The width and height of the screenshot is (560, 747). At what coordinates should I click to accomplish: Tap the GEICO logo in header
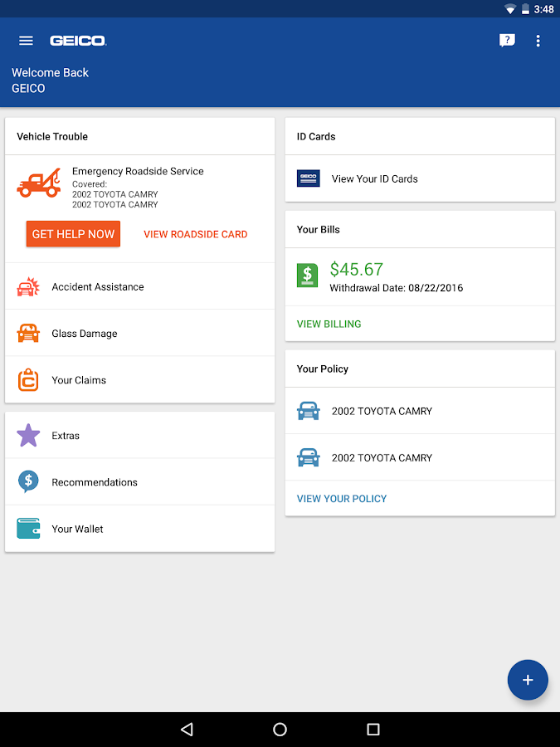point(78,41)
